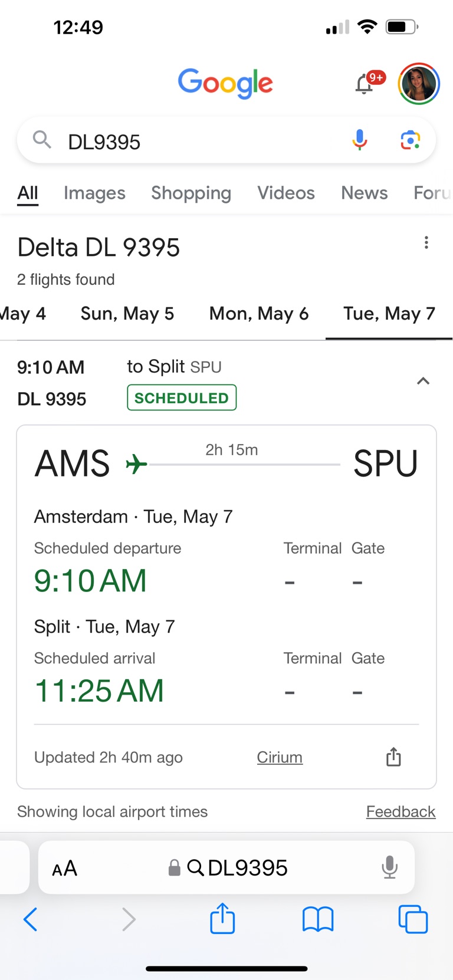
Task: Open Google Lens camera search
Action: pos(410,140)
